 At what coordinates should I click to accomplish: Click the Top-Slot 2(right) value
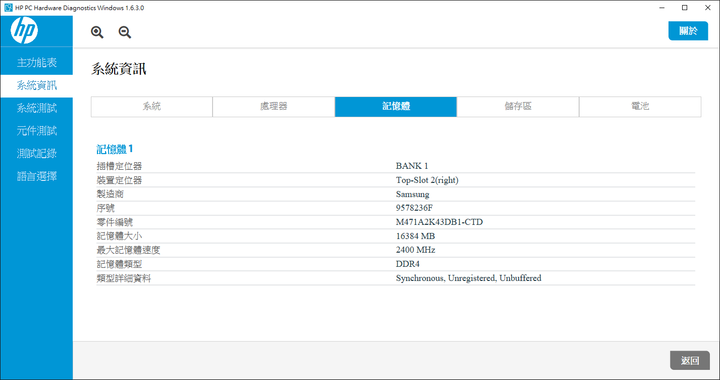pyautogui.click(x=427, y=180)
